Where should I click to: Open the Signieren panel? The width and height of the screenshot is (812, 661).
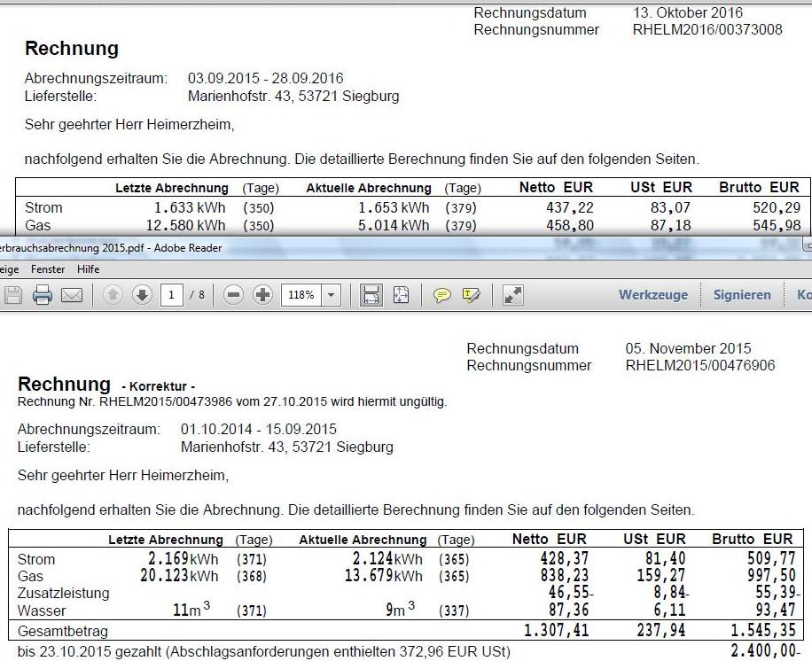coord(742,294)
